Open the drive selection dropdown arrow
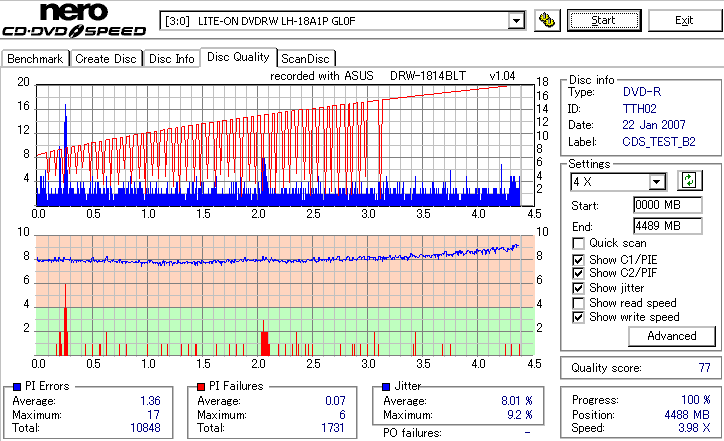 516,21
